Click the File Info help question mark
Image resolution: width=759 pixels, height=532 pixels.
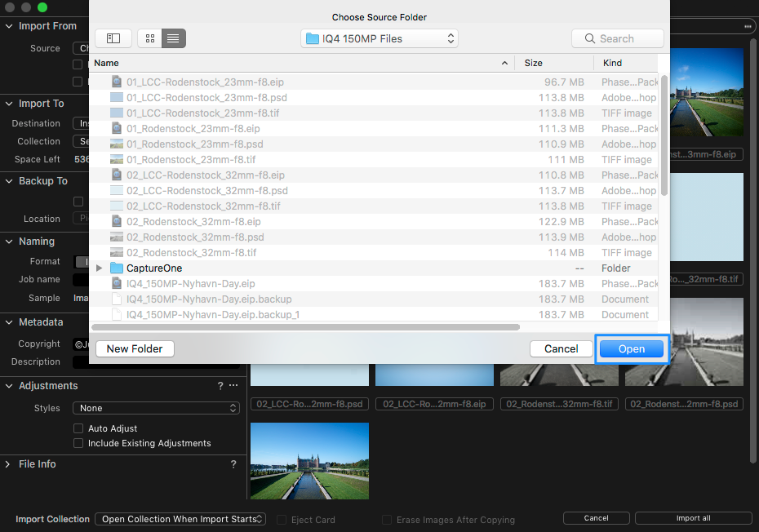[x=233, y=463]
